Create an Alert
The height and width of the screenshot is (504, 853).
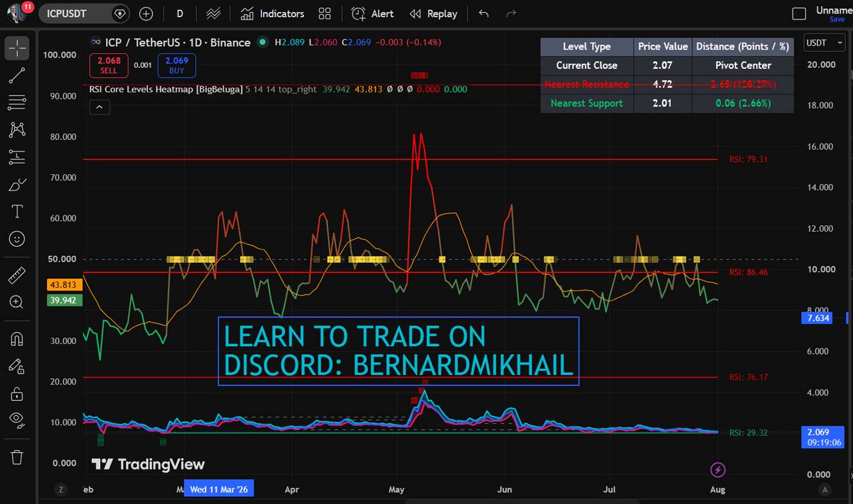coord(372,14)
